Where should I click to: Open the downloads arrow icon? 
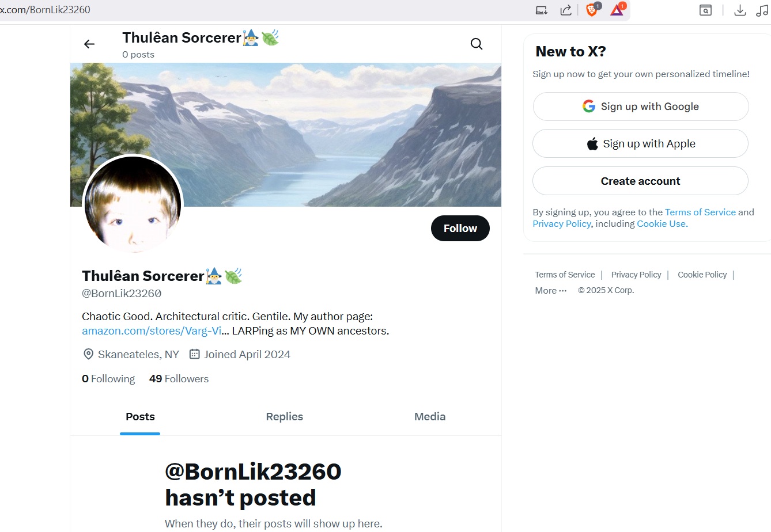tap(740, 10)
